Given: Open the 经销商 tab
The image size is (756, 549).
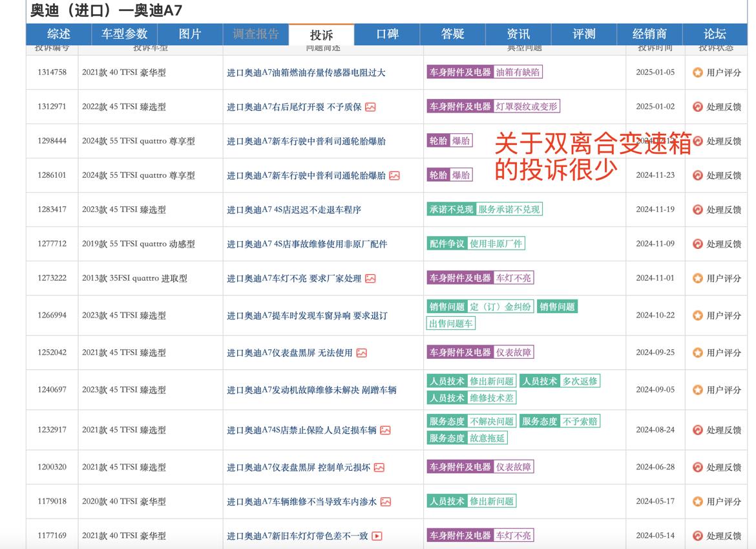Looking at the screenshot, I should pyautogui.click(x=649, y=34).
